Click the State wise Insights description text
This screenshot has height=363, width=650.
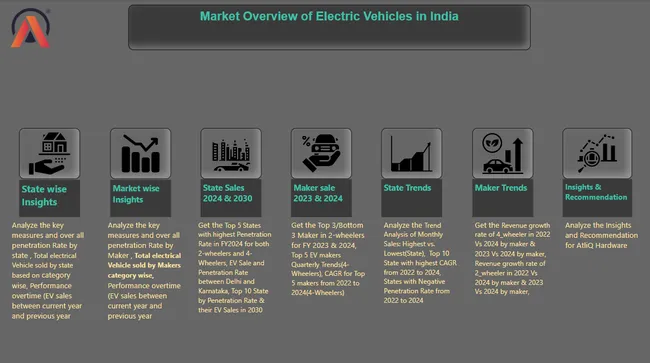pos(48,271)
